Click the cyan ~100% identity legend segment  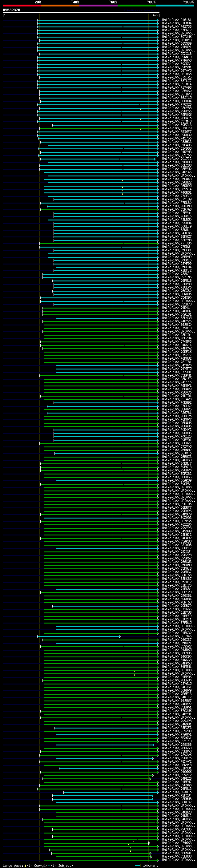pos(175,6)
